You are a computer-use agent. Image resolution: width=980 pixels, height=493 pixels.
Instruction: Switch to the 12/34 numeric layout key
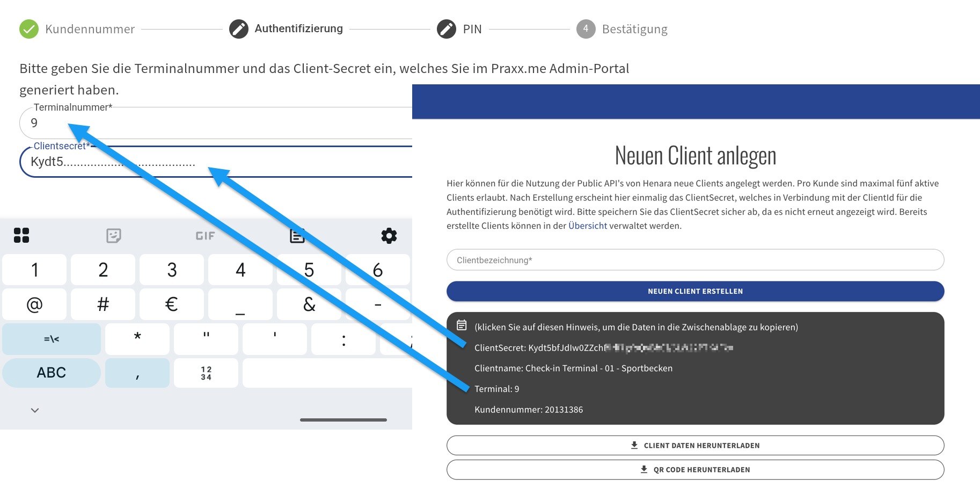coord(206,372)
